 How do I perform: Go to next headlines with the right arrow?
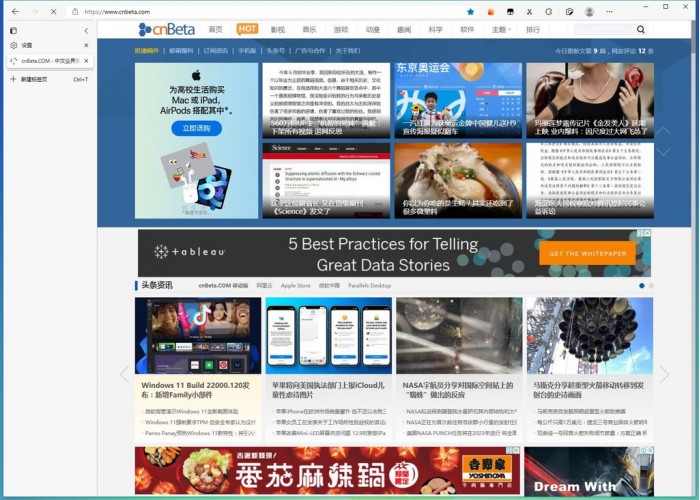(664, 374)
